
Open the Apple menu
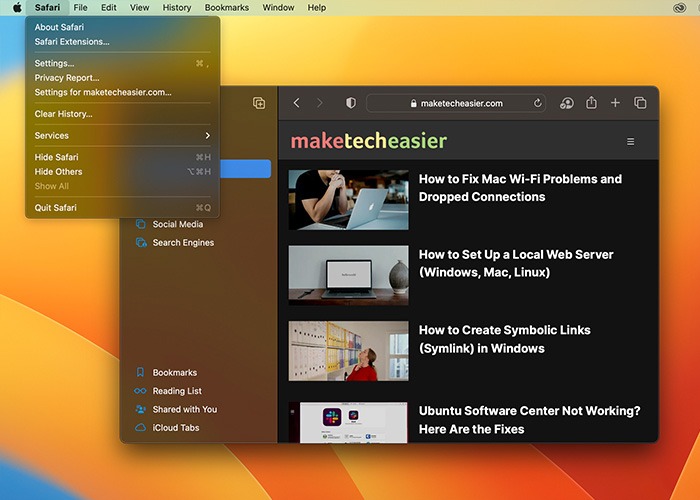pos(17,8)
